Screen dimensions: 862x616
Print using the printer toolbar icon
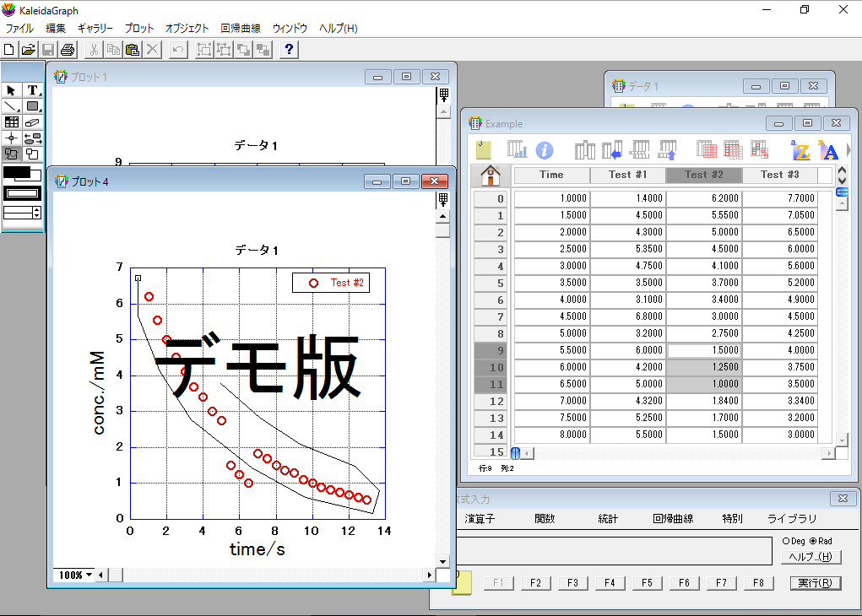(68, 50)
